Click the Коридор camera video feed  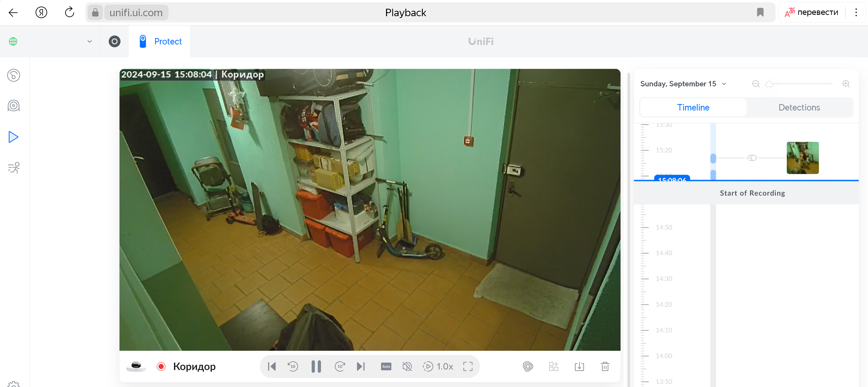[x=370, y=210]
